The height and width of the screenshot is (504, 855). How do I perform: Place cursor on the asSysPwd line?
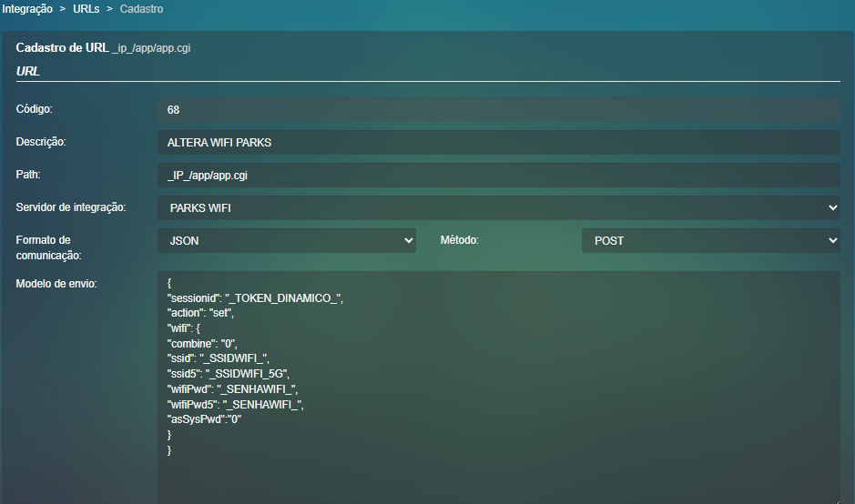click(x=206, y=418)
